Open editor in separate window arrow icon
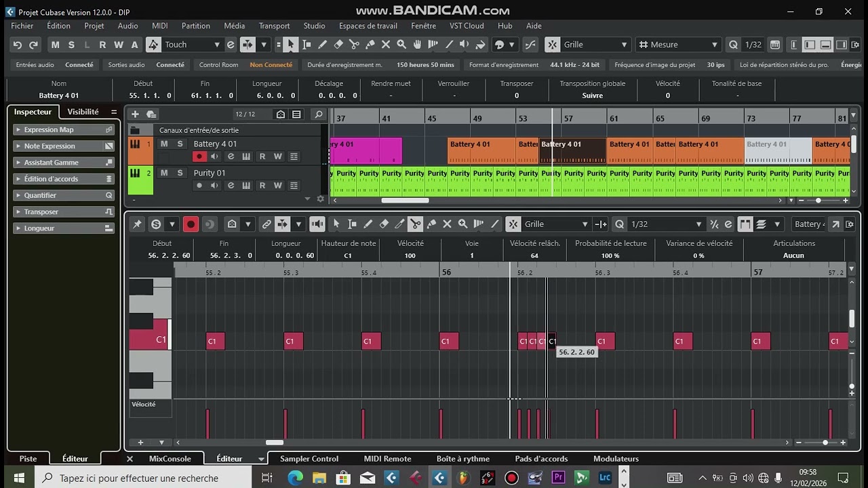Image resolution: width=868 pixels, height=488 pixels. [835, 224]
